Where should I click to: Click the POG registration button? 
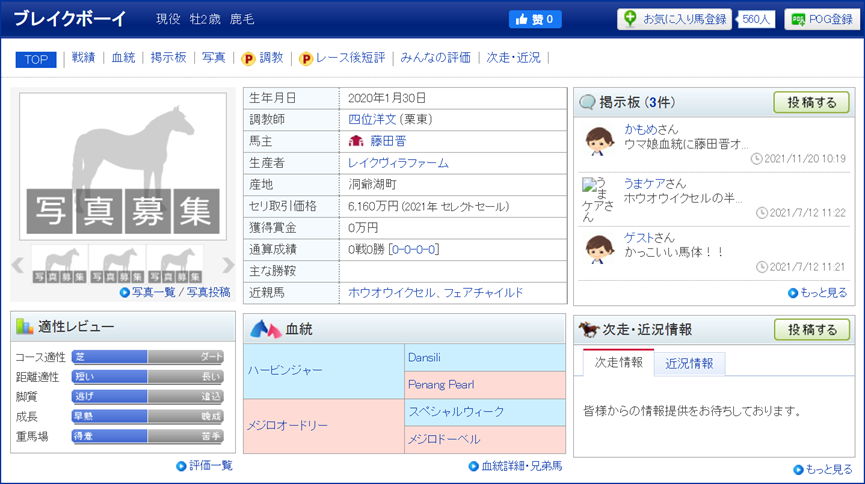click(822, 19)
